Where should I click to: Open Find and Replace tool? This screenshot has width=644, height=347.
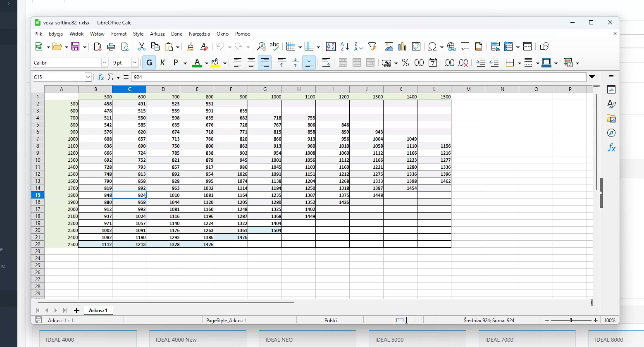(x=261, y=47)
